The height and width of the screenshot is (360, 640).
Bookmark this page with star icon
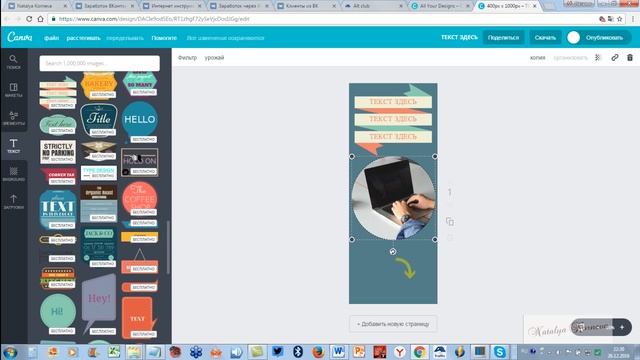point(620,19)
